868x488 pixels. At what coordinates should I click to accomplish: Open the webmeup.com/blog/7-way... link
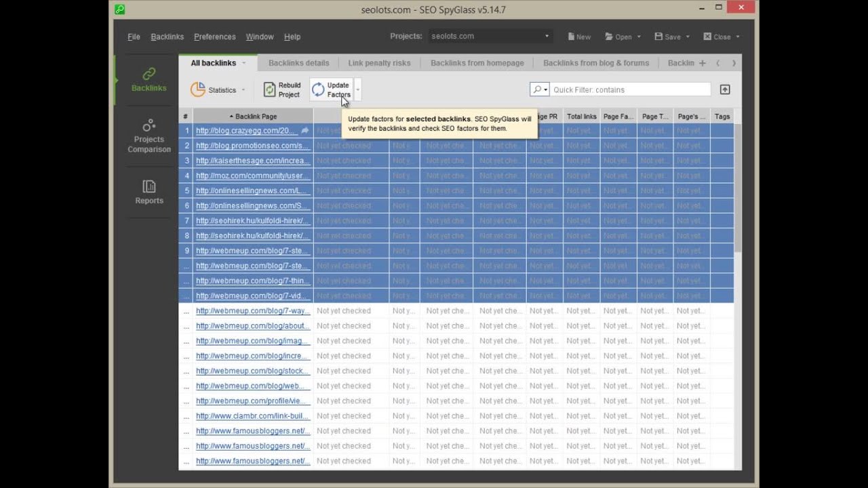[253, 311]
